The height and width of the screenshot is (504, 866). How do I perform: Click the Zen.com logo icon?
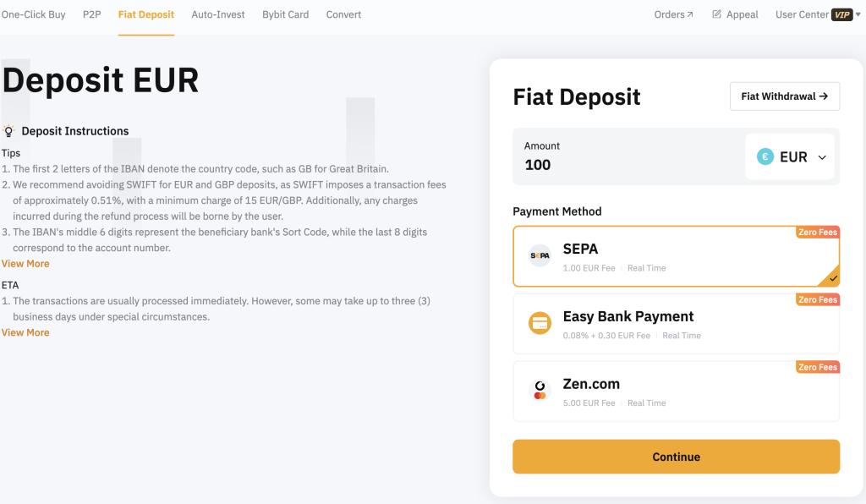[540, 391]
